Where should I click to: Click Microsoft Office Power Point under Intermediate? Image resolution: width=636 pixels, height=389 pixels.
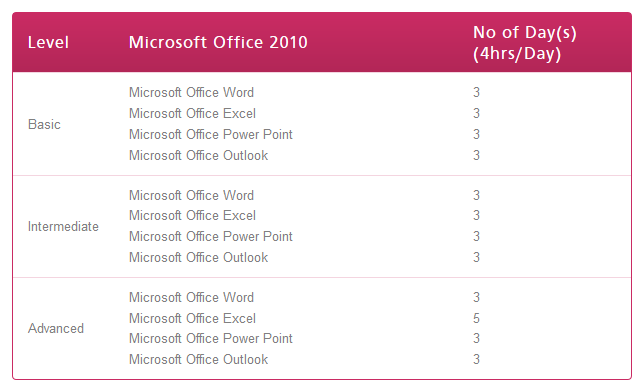[x=211, y=236]
